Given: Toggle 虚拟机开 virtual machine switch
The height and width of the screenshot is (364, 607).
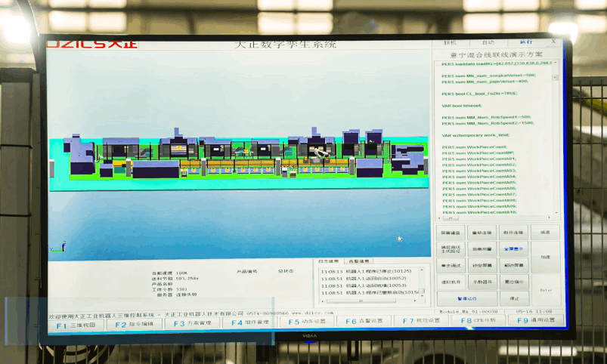Looking at the screenshot, I should pos(451,282).
